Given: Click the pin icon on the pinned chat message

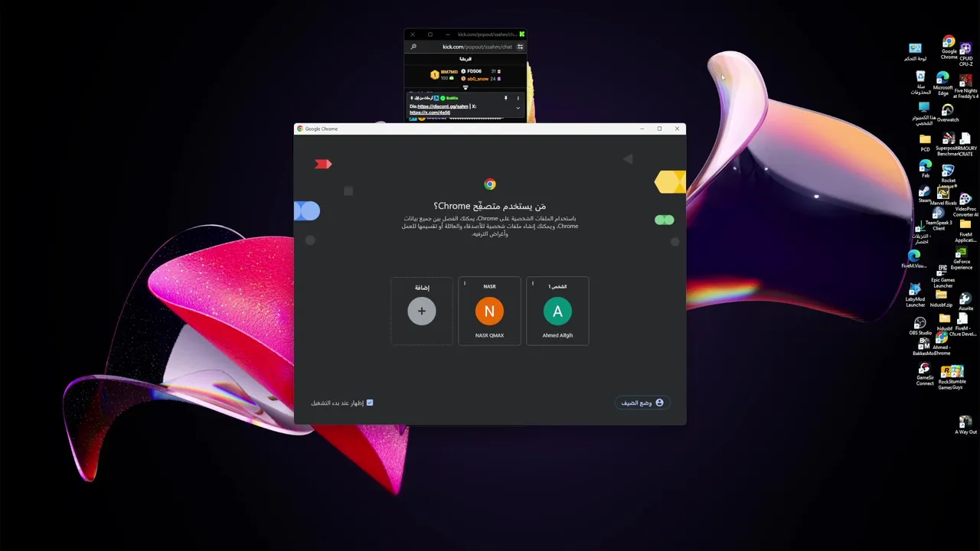Looking at the screenshot, I should (505, 98).
